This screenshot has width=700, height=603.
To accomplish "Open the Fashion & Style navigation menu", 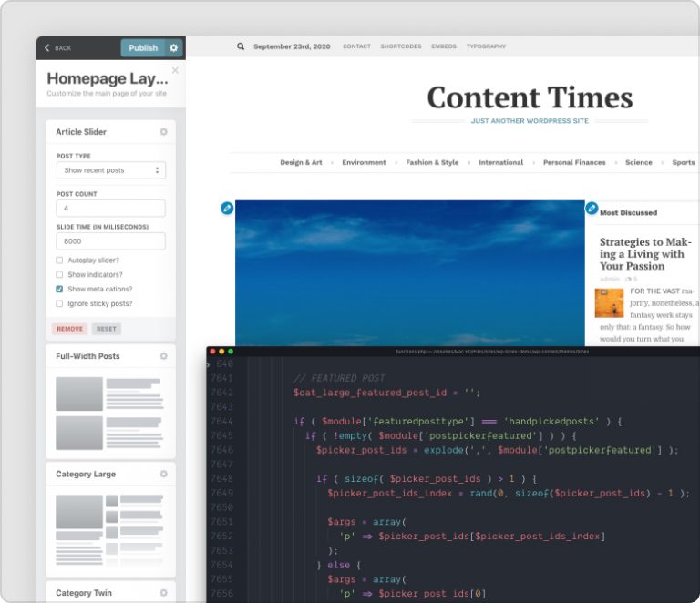I will (432, 163).
